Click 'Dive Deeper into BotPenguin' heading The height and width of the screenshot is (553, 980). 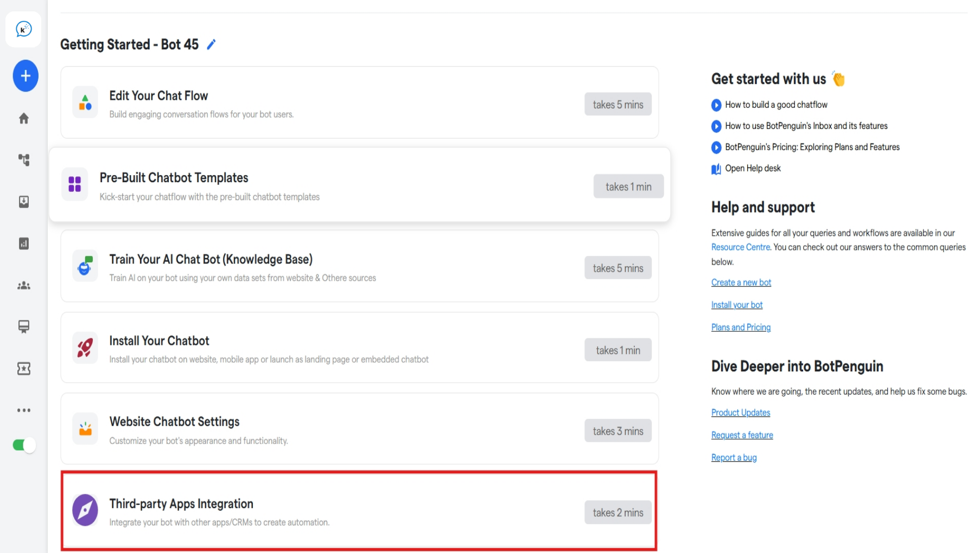coord(797,366)
